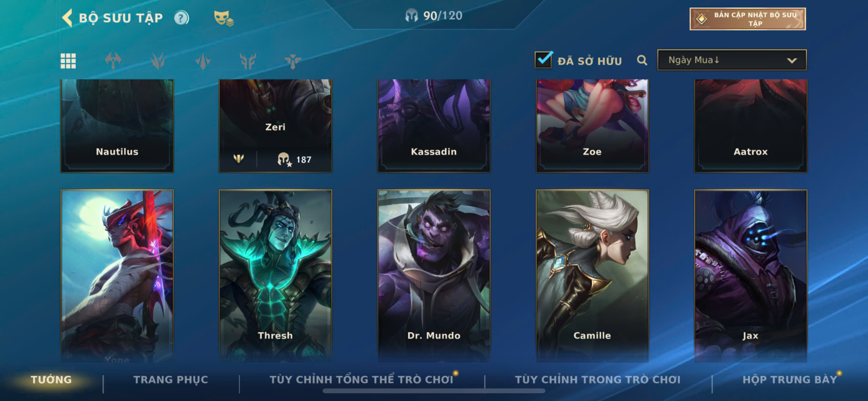Click Bản Cập Nhật Bộ Sưu Tập button

(747, 19)
